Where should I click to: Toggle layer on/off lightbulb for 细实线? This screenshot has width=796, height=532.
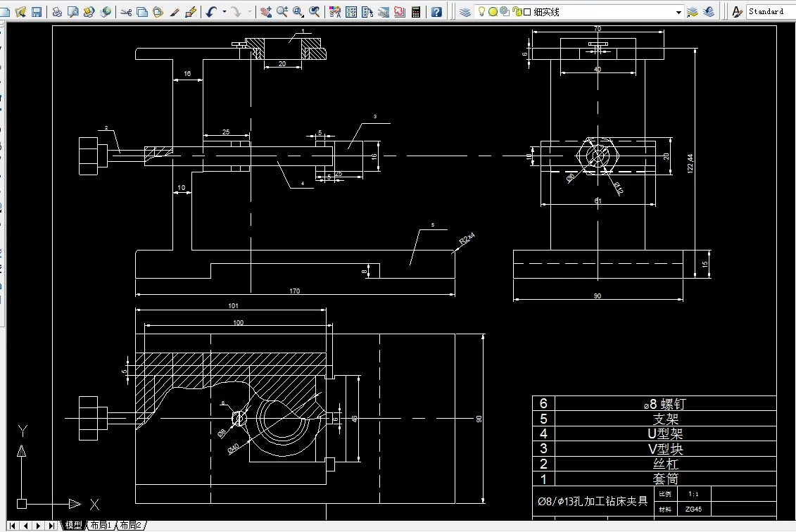pos(482,12)
